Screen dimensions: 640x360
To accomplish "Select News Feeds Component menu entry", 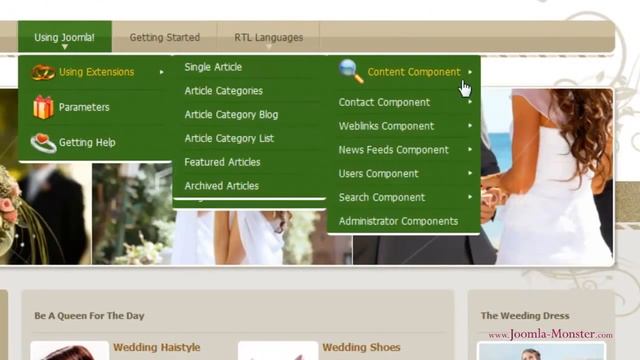I will click(393, 150).
